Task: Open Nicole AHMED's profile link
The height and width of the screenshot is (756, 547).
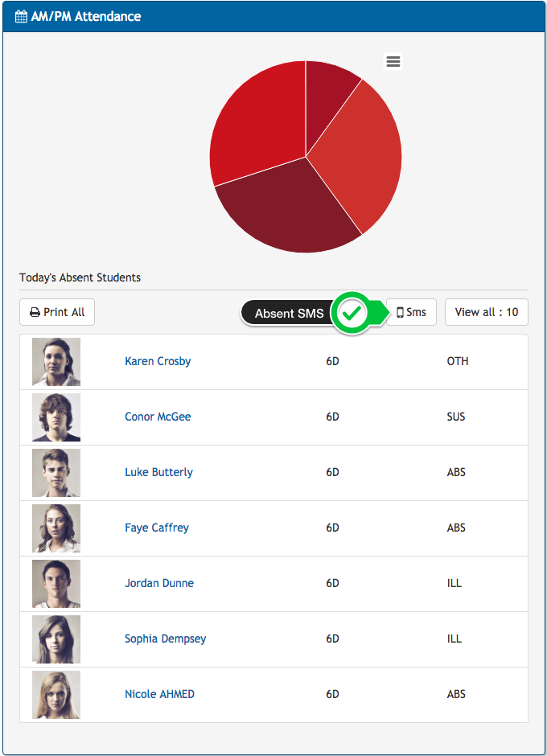Action: [x=159, y=694]
